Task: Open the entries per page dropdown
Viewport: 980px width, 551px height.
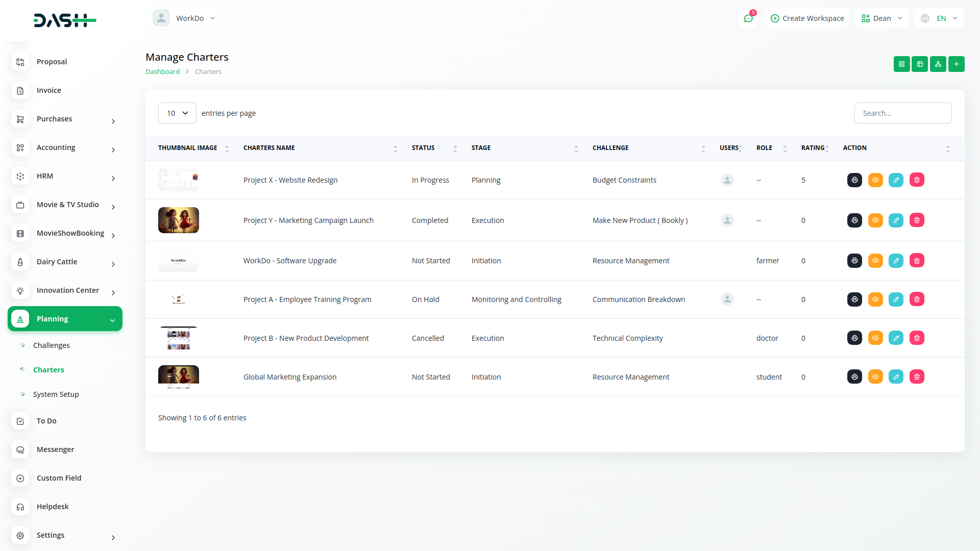Action: coord(177,113)
